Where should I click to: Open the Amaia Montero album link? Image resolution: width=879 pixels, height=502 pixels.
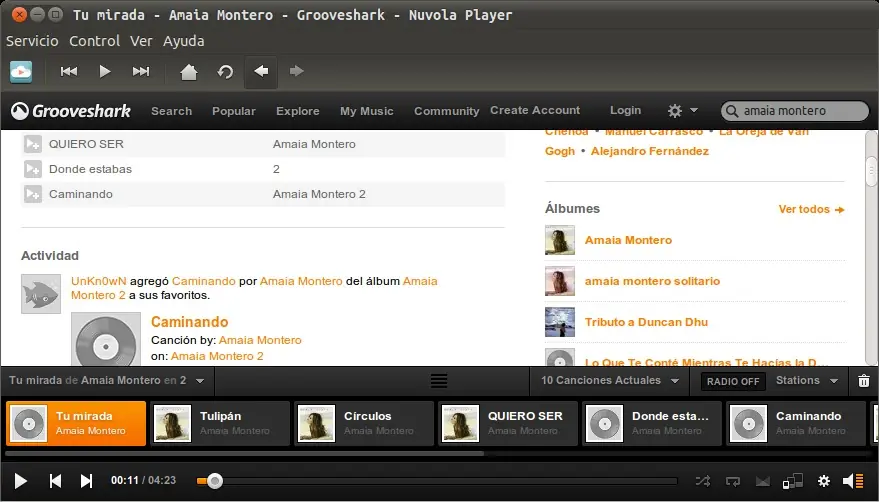[628, 240]
